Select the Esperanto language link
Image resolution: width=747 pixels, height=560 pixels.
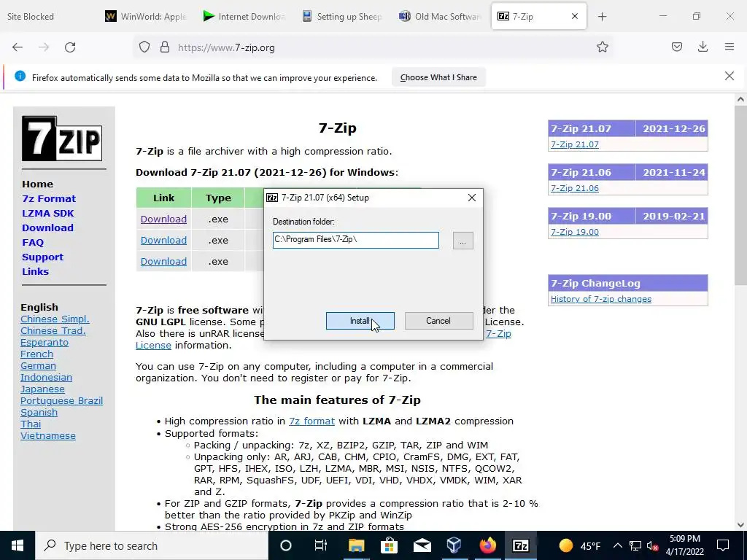[x=44, y=343]
